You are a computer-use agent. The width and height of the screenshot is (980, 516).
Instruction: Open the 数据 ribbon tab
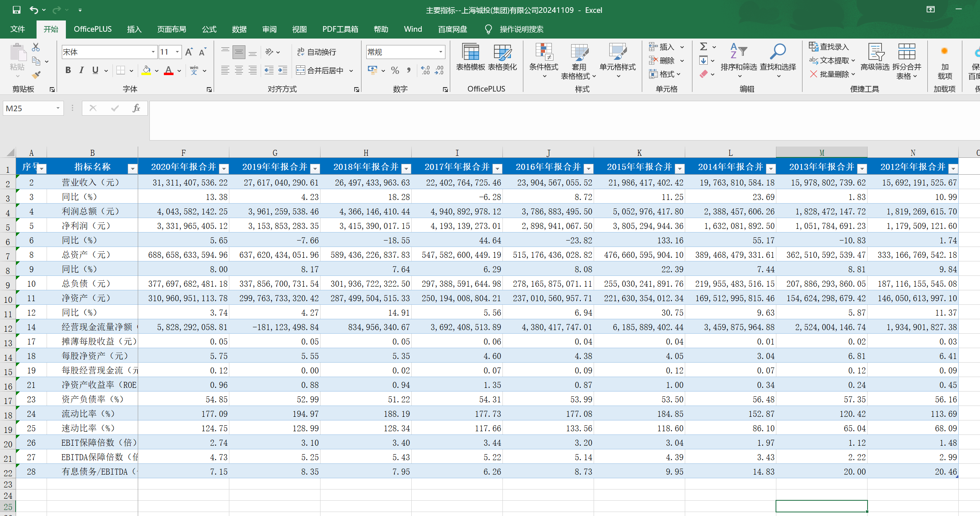[239, 29]
